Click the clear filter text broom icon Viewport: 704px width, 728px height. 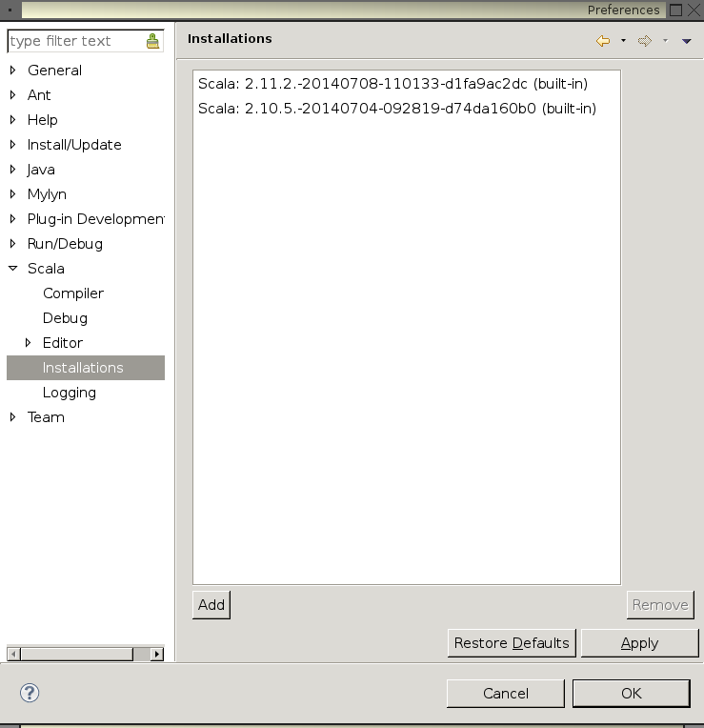click(x=152, y=41)
